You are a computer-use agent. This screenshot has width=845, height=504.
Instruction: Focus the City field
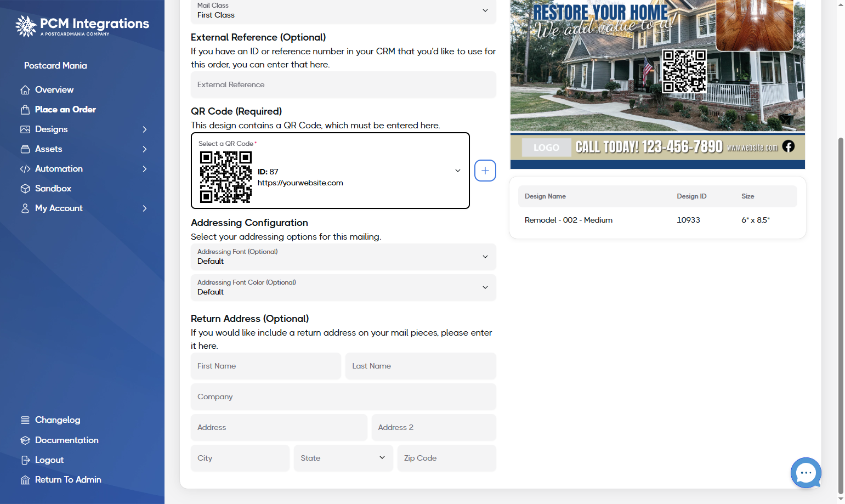point(240,458)
